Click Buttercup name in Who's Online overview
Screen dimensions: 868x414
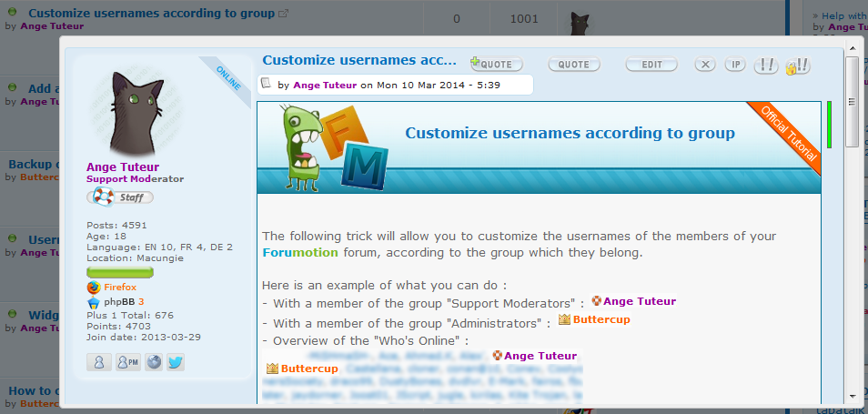pyautogui.click(x=308, y=369)
